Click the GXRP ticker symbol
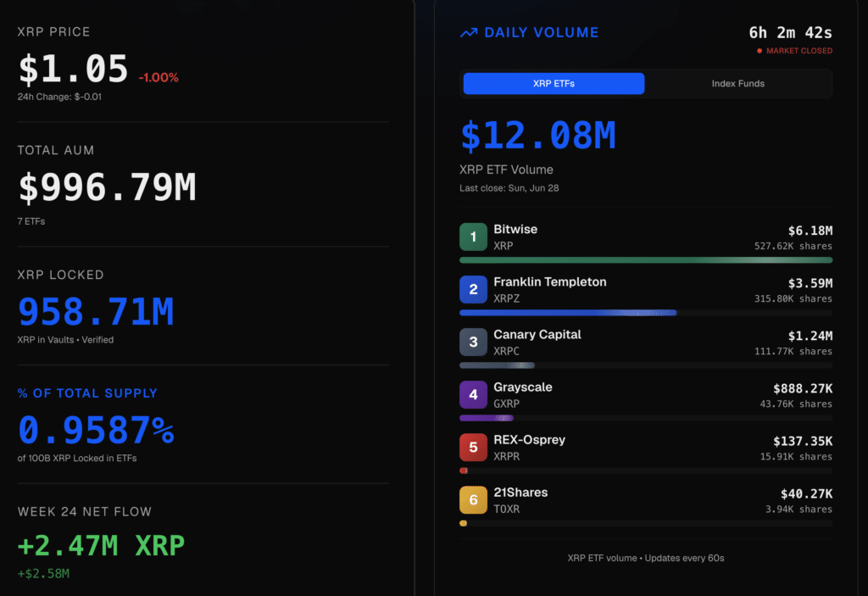Image resolution: width=868 pixels, height=596 pixels. tap(507, 404)
